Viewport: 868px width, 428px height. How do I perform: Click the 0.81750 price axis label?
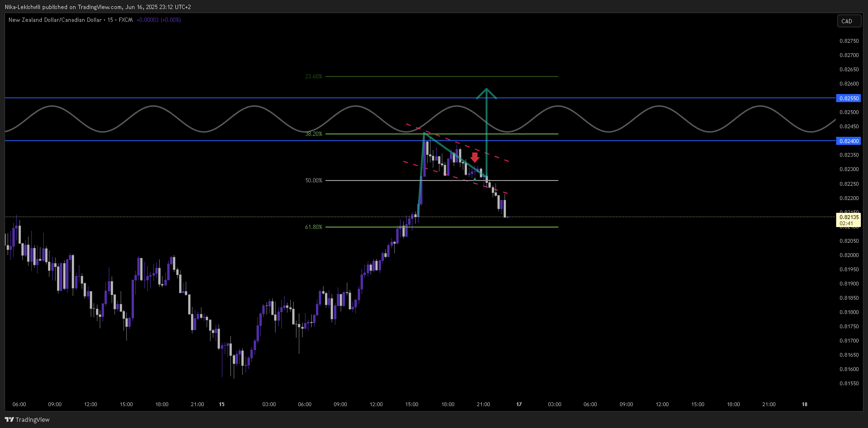pos(849,326)
